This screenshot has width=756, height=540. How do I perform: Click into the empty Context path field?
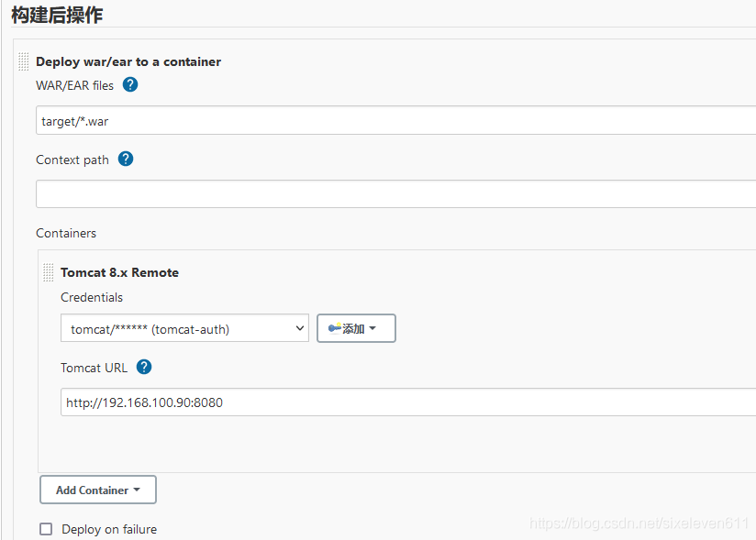coord(395,194)
